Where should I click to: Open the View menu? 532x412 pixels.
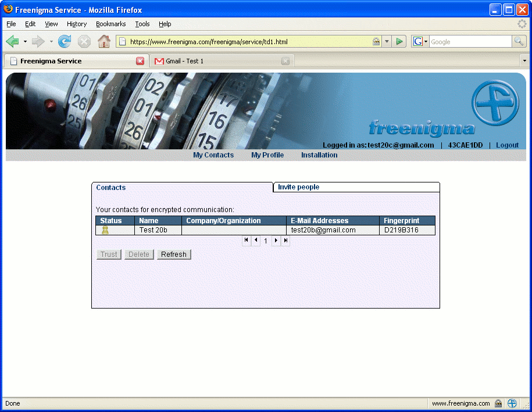51,24
